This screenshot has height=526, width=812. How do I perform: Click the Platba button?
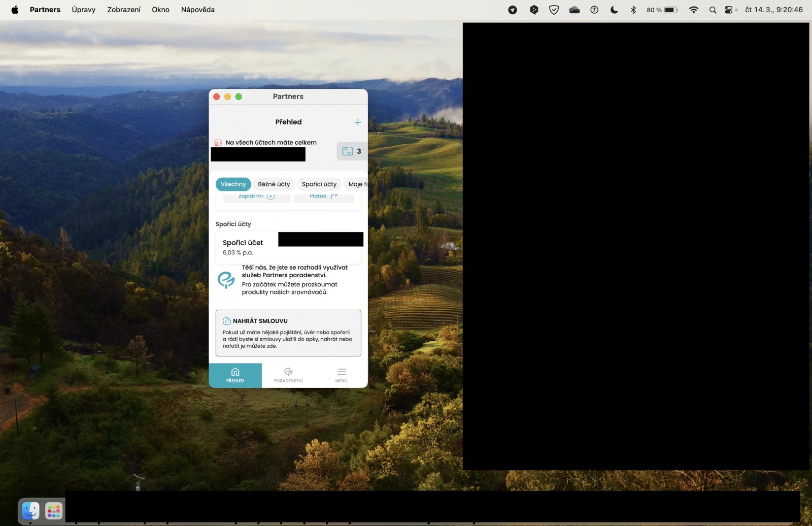(323, 197)
